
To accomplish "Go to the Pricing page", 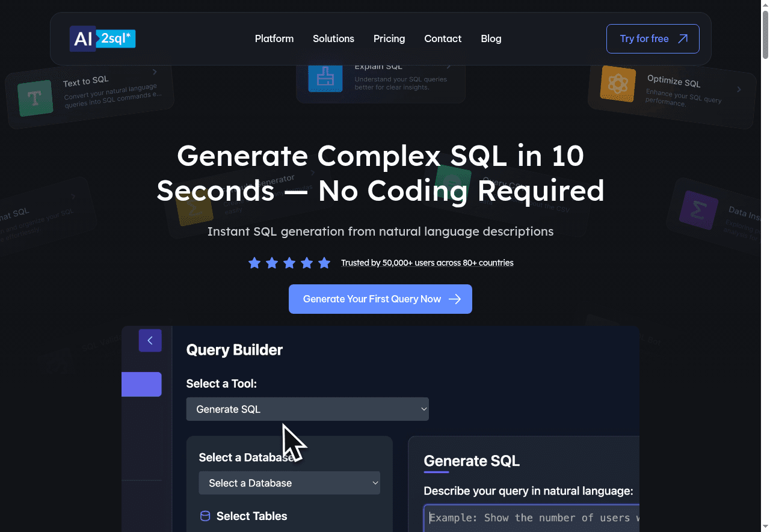I will pos(389,38).
